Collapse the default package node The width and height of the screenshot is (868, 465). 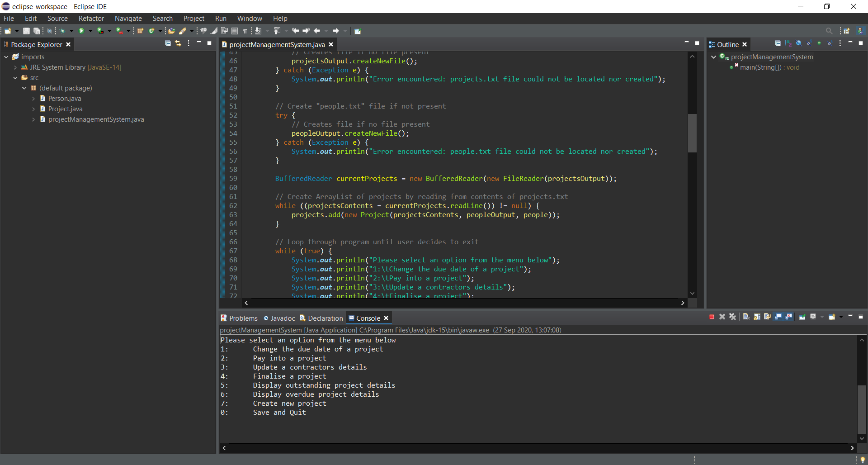coord(24,88)
